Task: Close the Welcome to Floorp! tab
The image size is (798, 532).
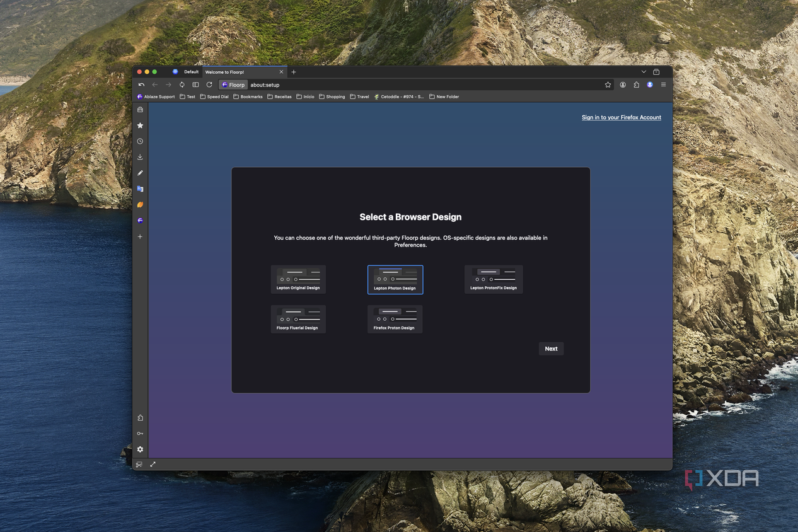Action: pos(281,72)
